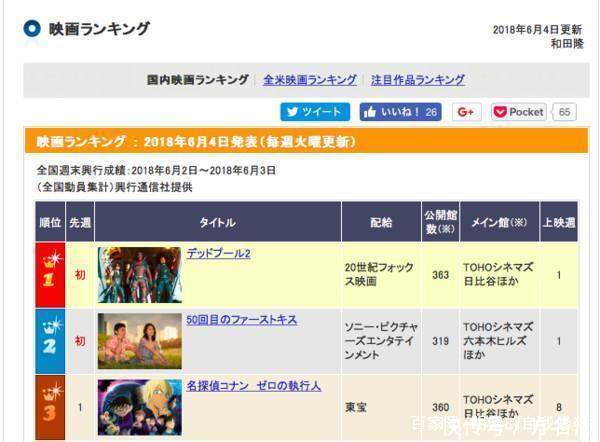Click the TOHOシネマズ六本木ヒルズ cell

498,341
